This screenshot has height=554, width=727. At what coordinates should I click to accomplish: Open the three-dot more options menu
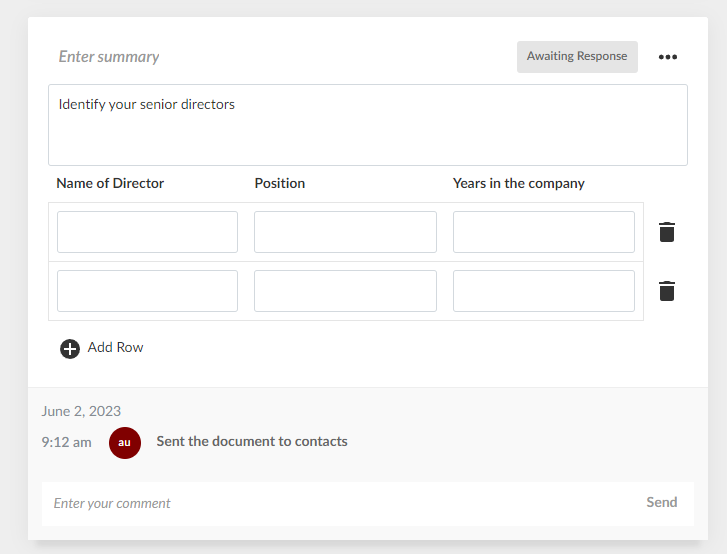click(667, 57)
